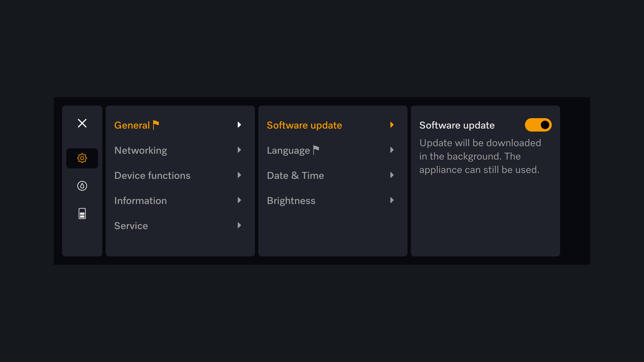The image size is (644, 362).
Task: Select the Information menu entry
Action: (140, 200)
